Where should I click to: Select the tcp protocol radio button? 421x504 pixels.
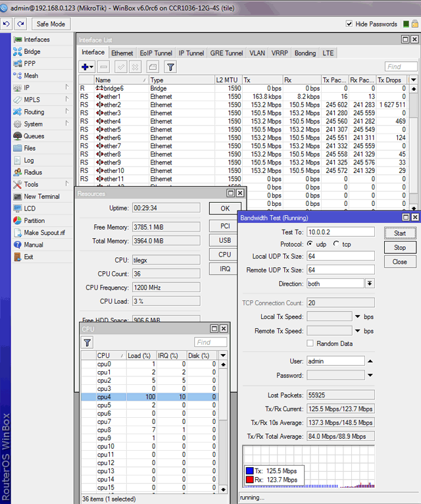coord(336,244)
